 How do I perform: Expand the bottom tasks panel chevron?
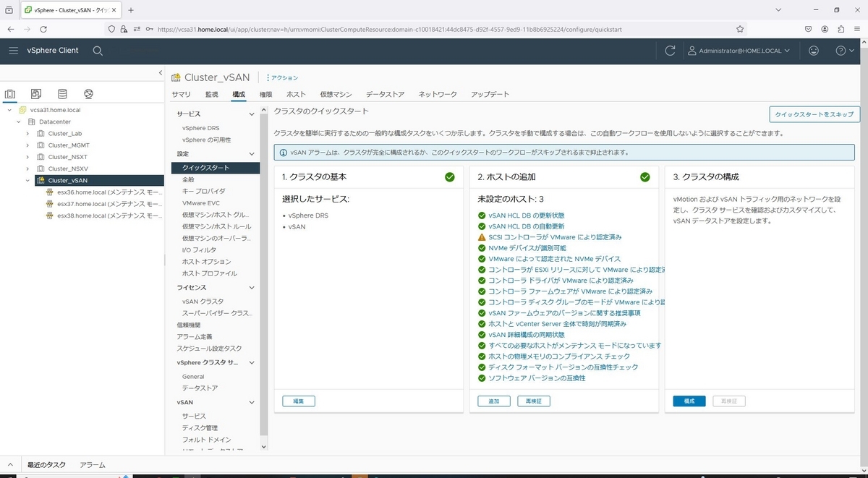click(10, 465)
